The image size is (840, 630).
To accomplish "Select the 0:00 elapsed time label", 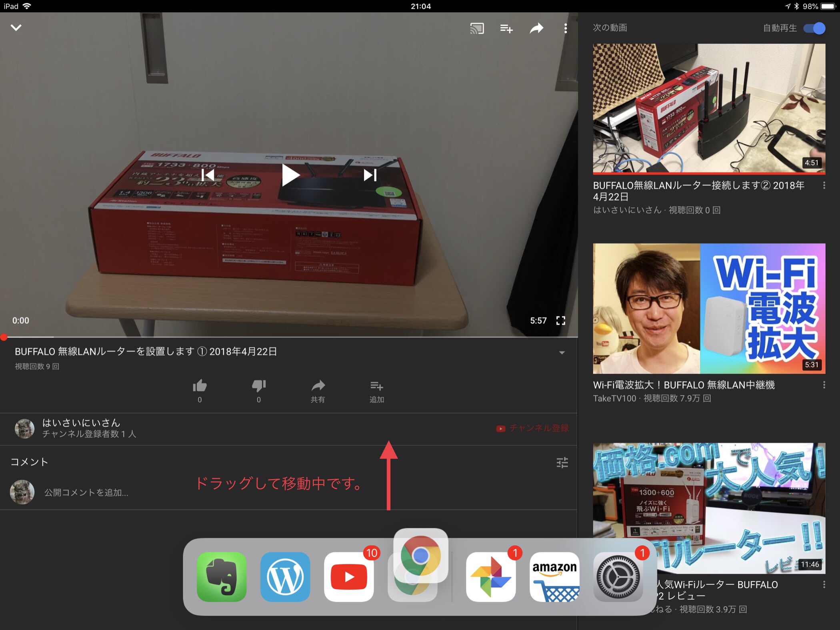I will click(21, 321).
